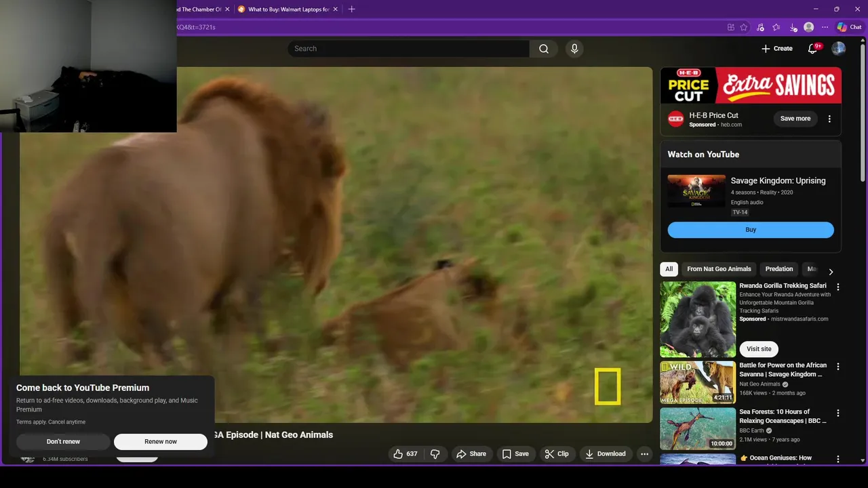Click Don't renew on Premium prompt
868x488 pixels.
[63, 442]
